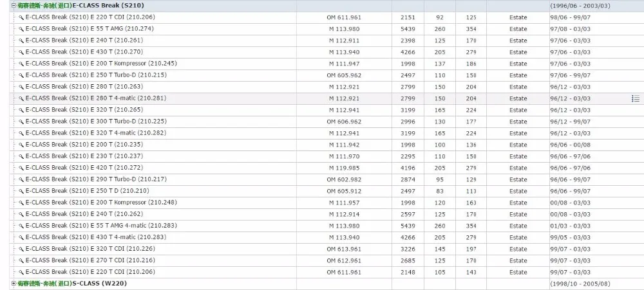Select the magnifier icon for E 200 T Kompressor (210.245)
This screenshot has width=644, height=290.
pyautogui.click(x=21, y=64)
